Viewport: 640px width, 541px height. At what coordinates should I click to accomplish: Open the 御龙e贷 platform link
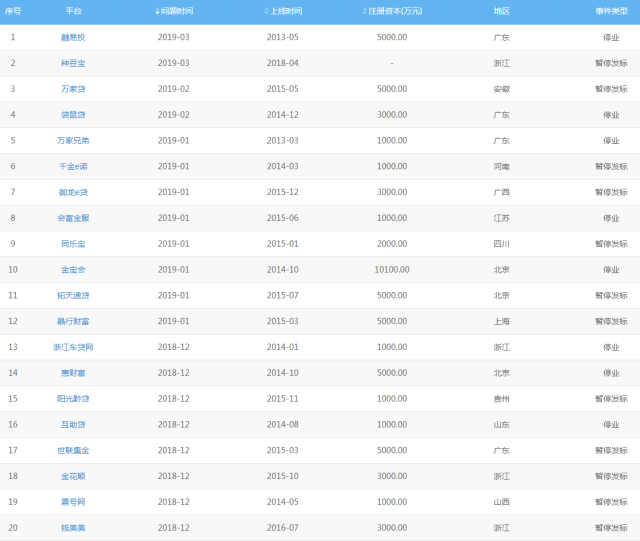click(x=73, y=192)
